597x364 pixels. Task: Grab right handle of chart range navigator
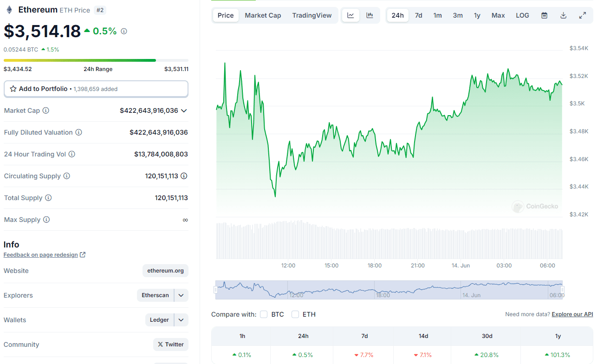coord(564,290)
